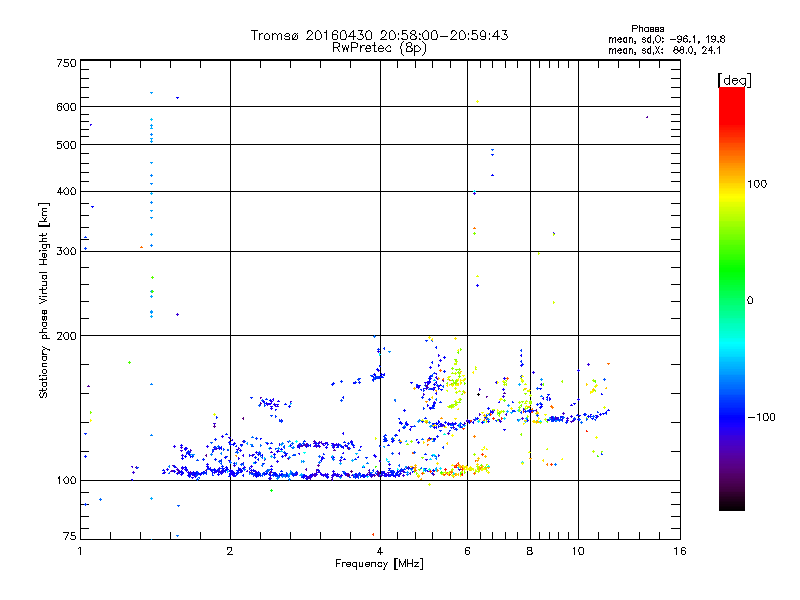The image size is (800, 600).
Task: Click the x-axis tick label "10"
Action: point(578,551)
